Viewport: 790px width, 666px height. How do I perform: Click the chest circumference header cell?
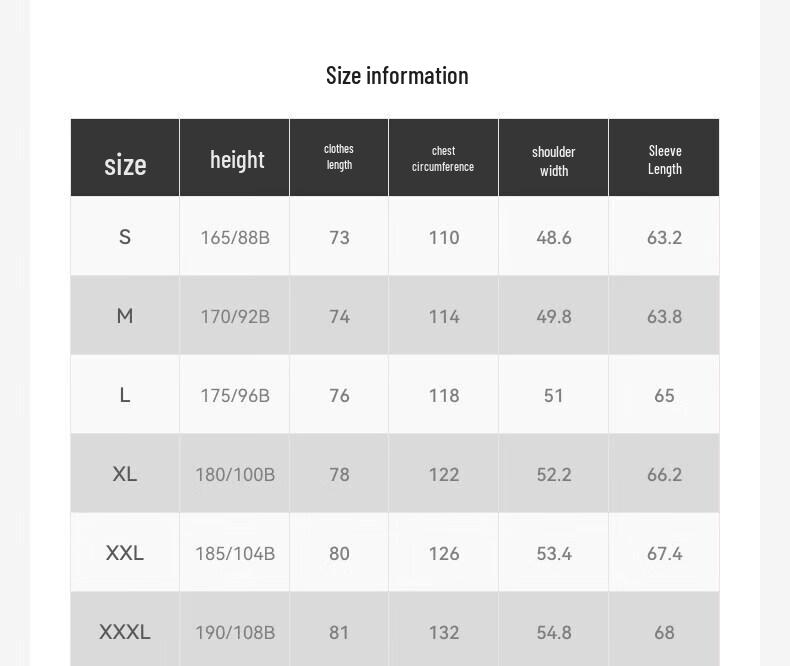pyautogui.click(x=443, y=158)
